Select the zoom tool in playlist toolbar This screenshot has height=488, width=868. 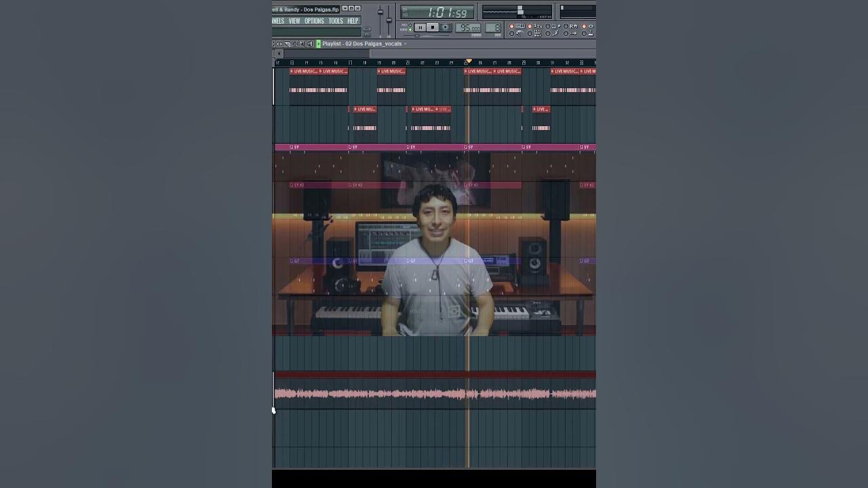click(302, 44)
